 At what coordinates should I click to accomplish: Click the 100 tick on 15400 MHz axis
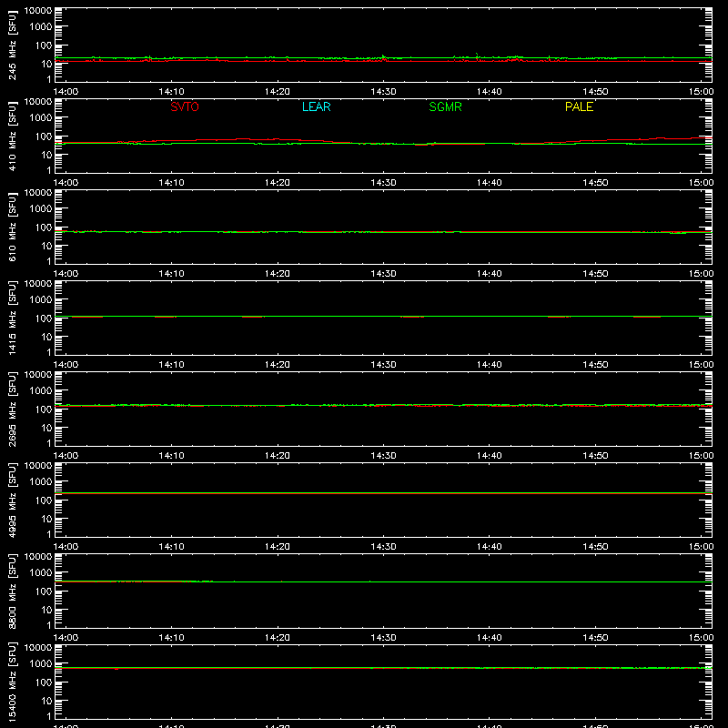point(44,682)
